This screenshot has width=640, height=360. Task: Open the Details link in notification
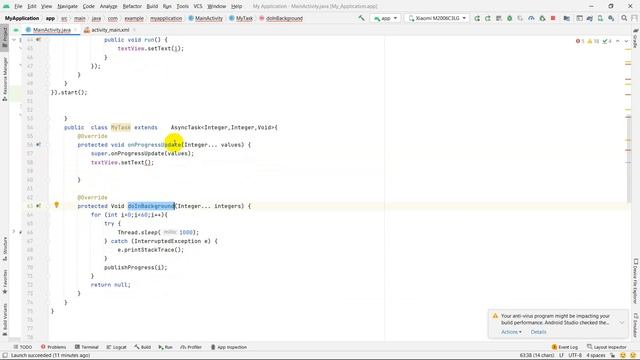click(538, 332)
